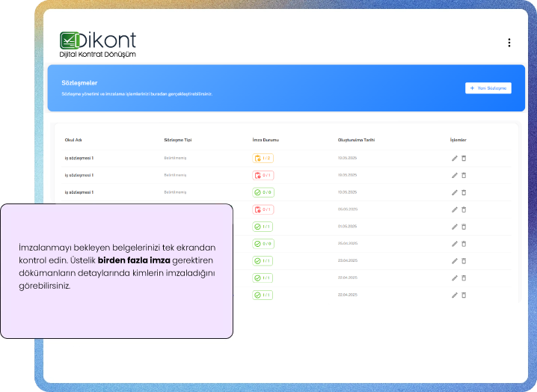
Task: Delete the contract created on 01.05.2025
Action: [x=464, y=227]
